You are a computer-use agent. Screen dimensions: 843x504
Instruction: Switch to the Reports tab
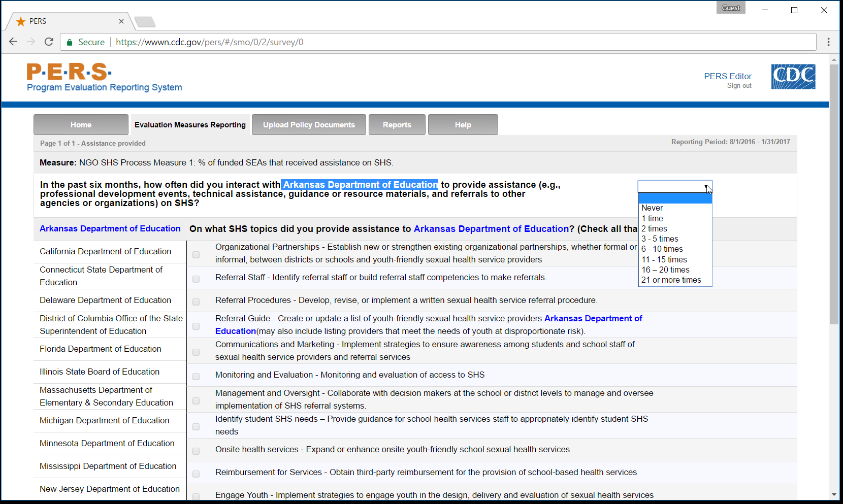(397, 125)
